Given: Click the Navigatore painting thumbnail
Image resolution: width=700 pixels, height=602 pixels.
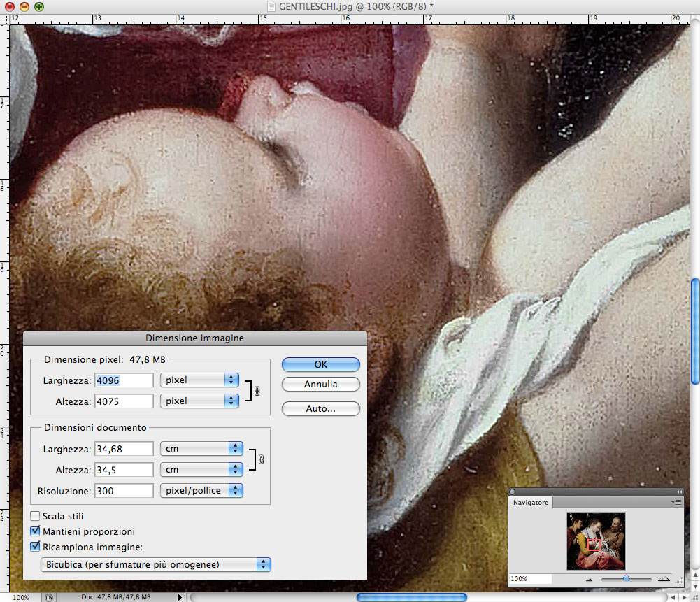Looking at the screenshot, I should click(596, 541).
